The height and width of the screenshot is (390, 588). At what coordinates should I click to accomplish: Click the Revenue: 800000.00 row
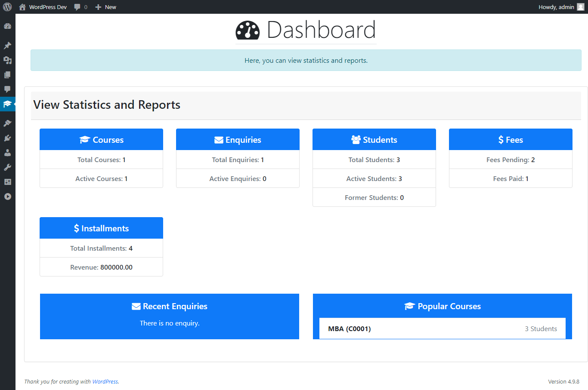click(101, 267)
